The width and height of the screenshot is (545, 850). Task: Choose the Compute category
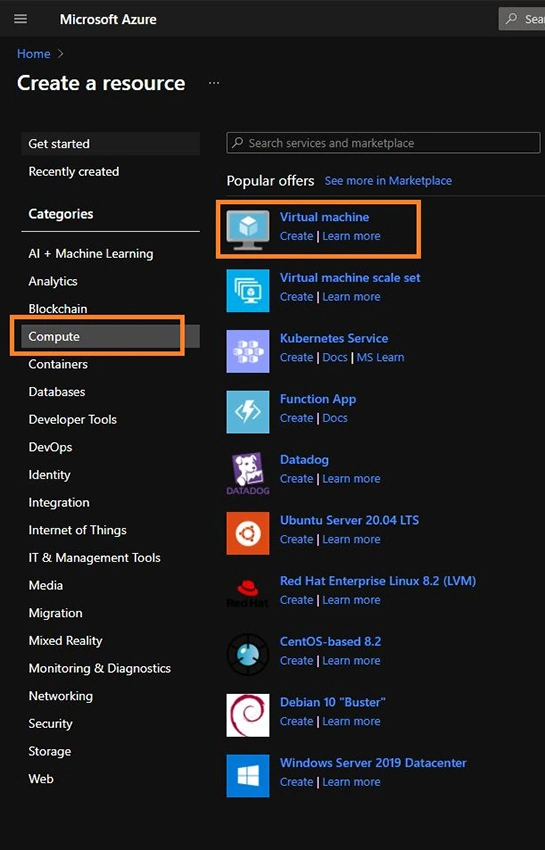pyautogui.click(x=111, y=336)
